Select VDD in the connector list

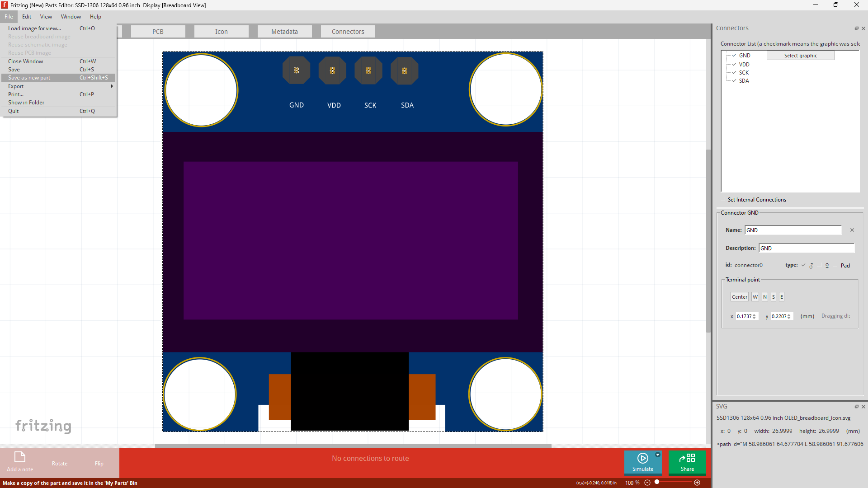(x=744, y=65)
